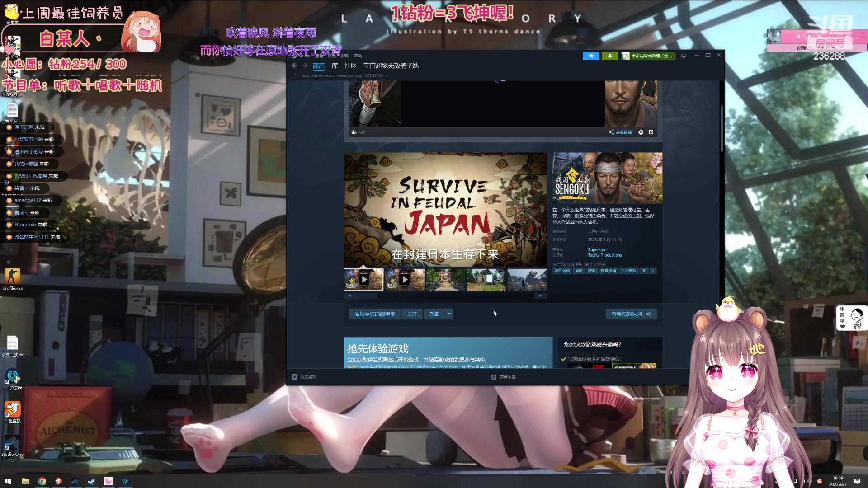
Task: Expand the ignore options dropdown arrow
Action: 449,314
